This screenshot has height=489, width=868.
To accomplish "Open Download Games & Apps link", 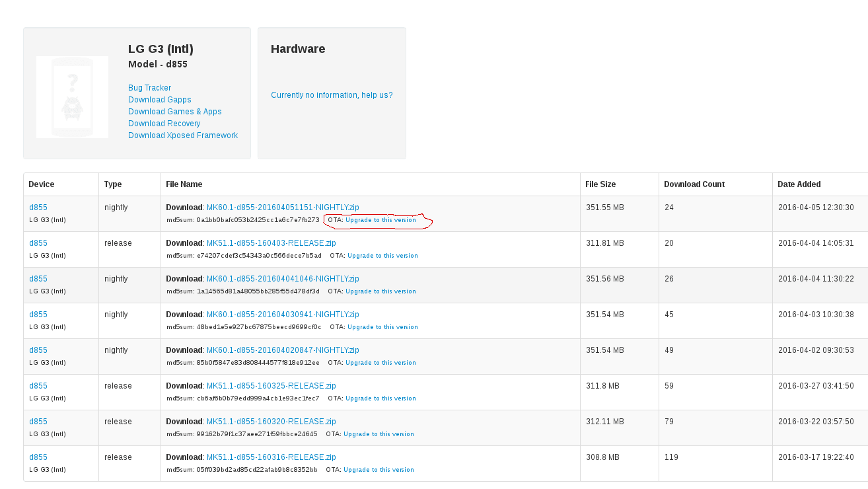I will coord(175,112).
